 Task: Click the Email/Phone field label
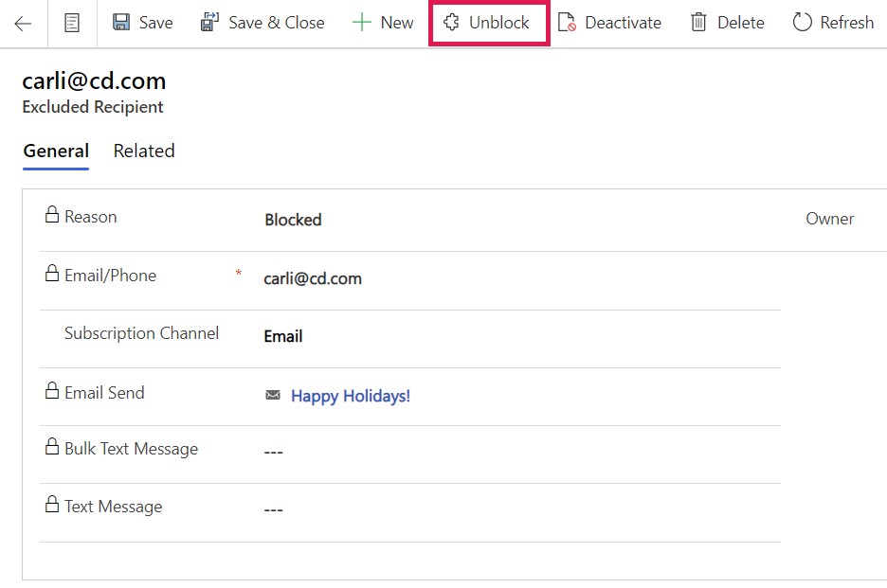[x=110, y=276]
